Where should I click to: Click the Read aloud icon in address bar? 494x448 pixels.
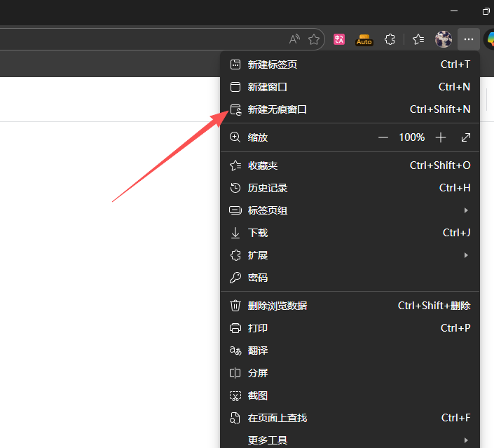(x=294, y=39)
